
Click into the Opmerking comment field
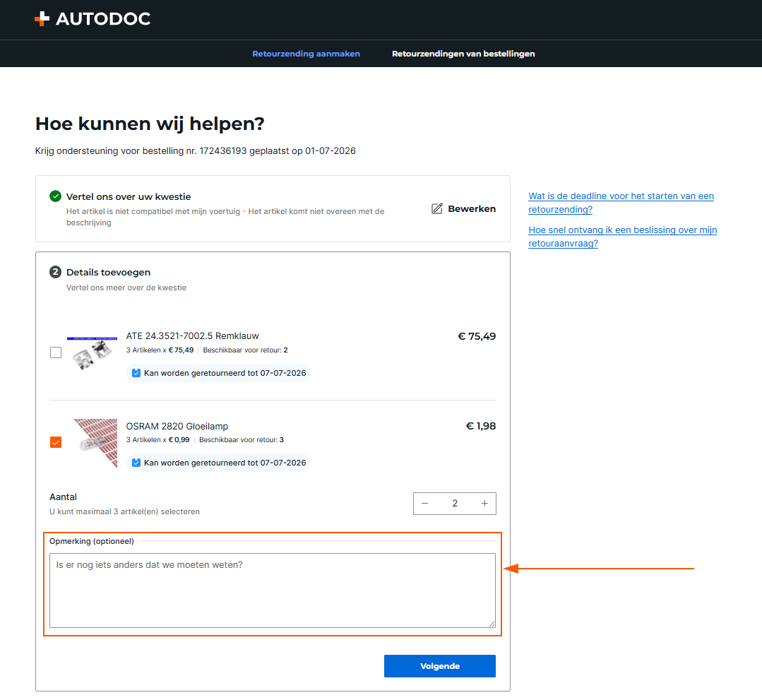coord(273,590)
